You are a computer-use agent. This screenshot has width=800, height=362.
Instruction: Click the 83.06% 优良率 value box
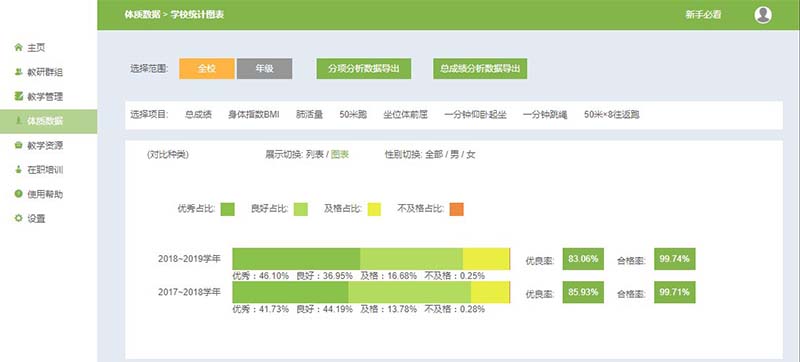click(583, 259)
